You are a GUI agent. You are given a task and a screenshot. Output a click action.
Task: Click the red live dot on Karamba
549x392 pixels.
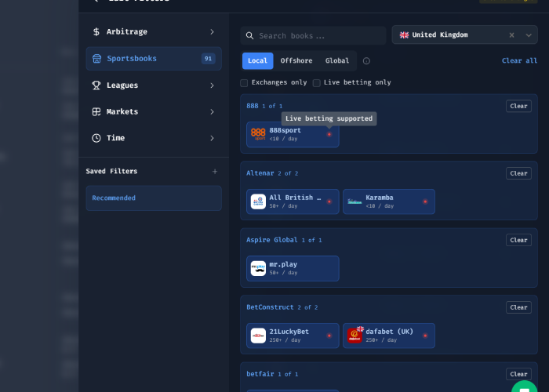pos(425,201)
